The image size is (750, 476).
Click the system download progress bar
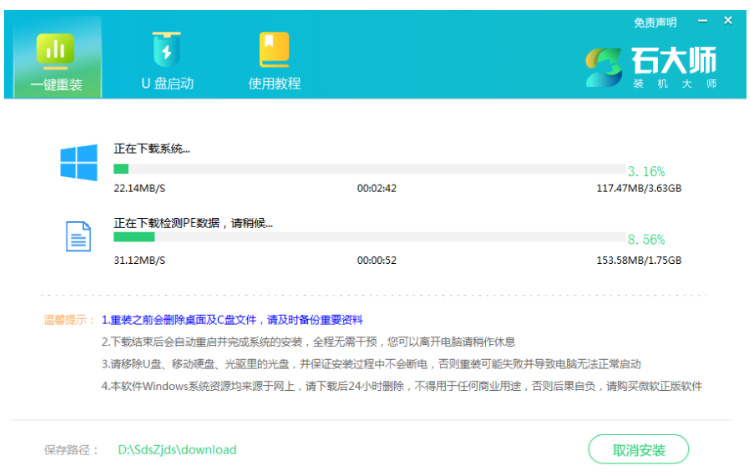[x=368, y=169]
